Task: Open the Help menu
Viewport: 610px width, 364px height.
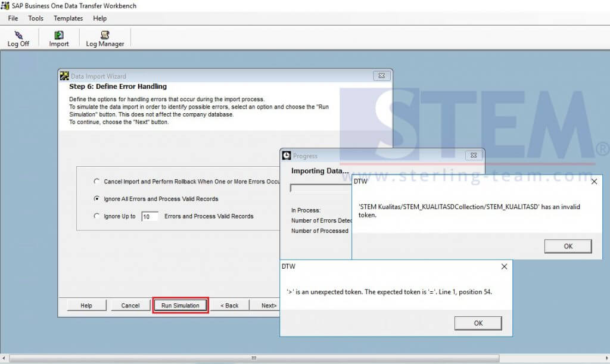Action: tap(99, 18)
